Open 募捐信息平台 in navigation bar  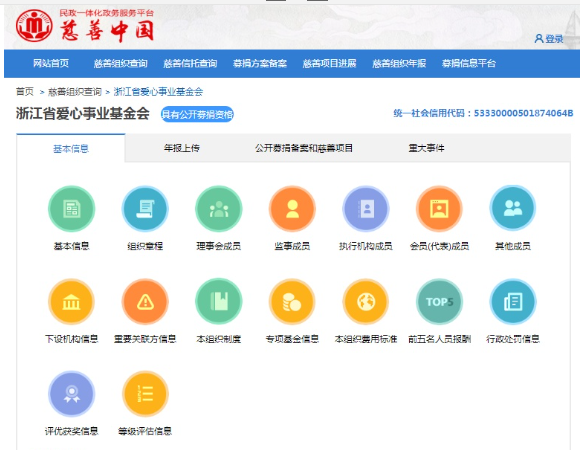pyautogui.click(x=468, y=63)
